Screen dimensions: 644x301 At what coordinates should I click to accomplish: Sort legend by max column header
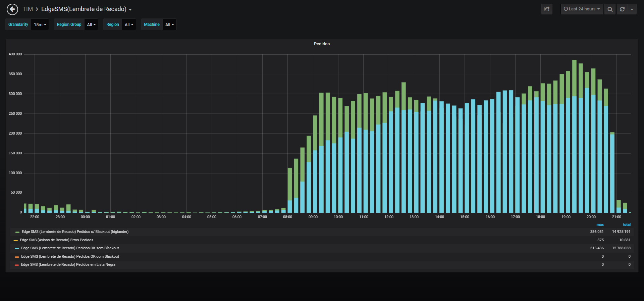click(x=600, y=224)
